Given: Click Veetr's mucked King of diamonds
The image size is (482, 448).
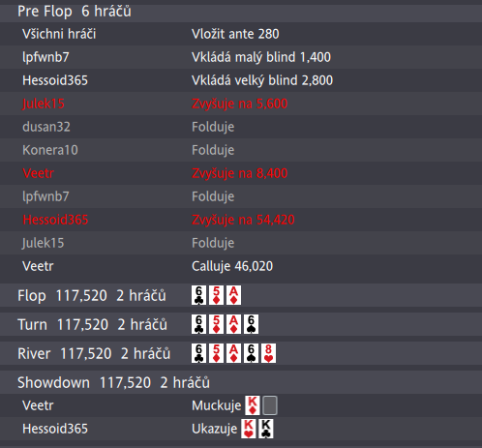Looking at the screenshot, I should (x=253, y=405).
